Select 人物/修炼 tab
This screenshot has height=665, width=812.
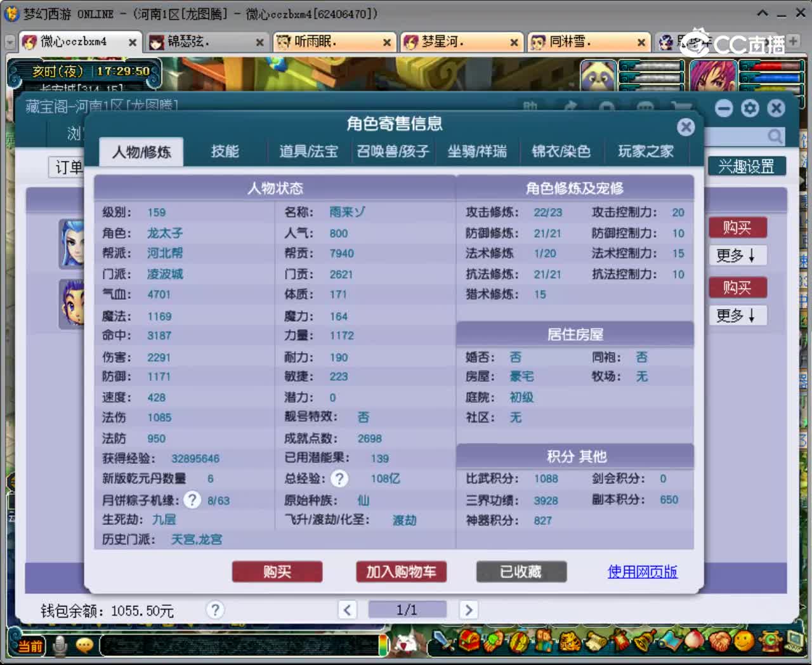pos(141,152)
